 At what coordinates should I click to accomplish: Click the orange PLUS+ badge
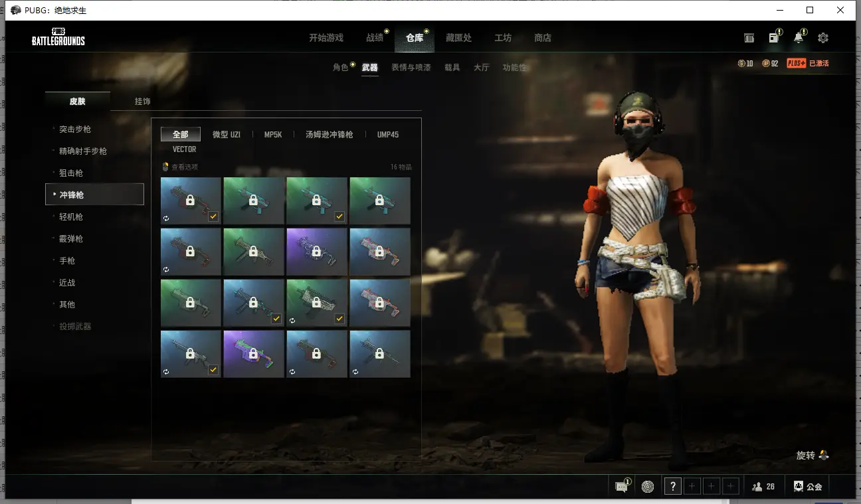tap(797, 63)
